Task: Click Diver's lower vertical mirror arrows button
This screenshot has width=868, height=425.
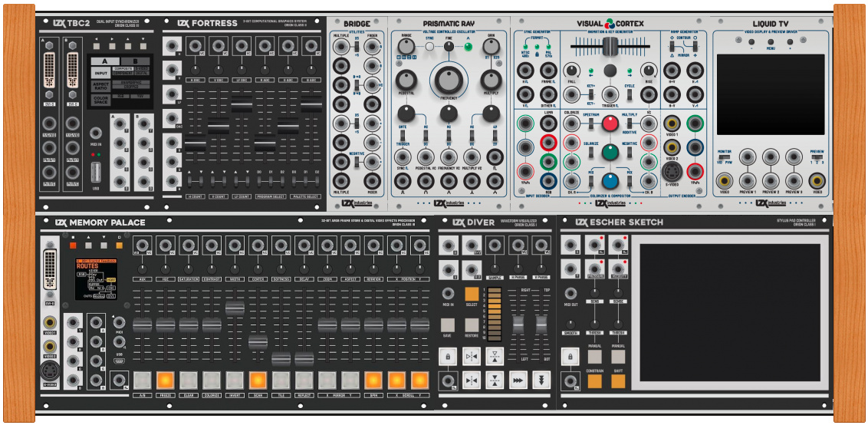Action: click(495, 380)
